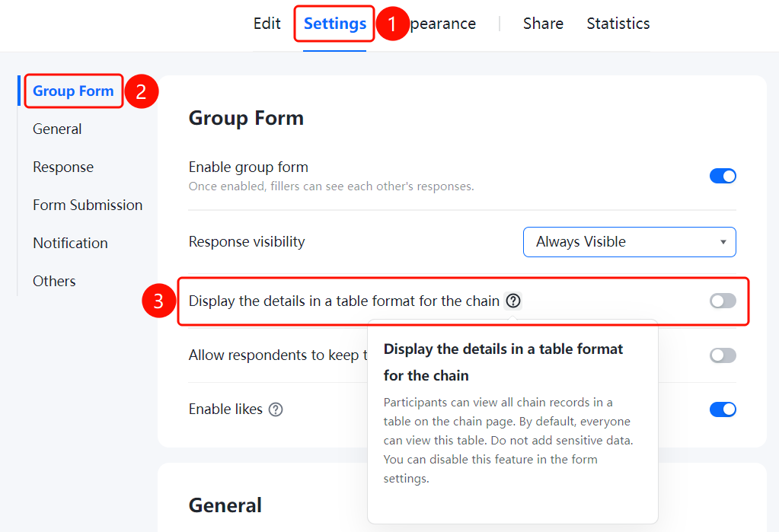Click the Group Form section heading
The width and height of the screenshot is (779, 532).
(246, 118)
